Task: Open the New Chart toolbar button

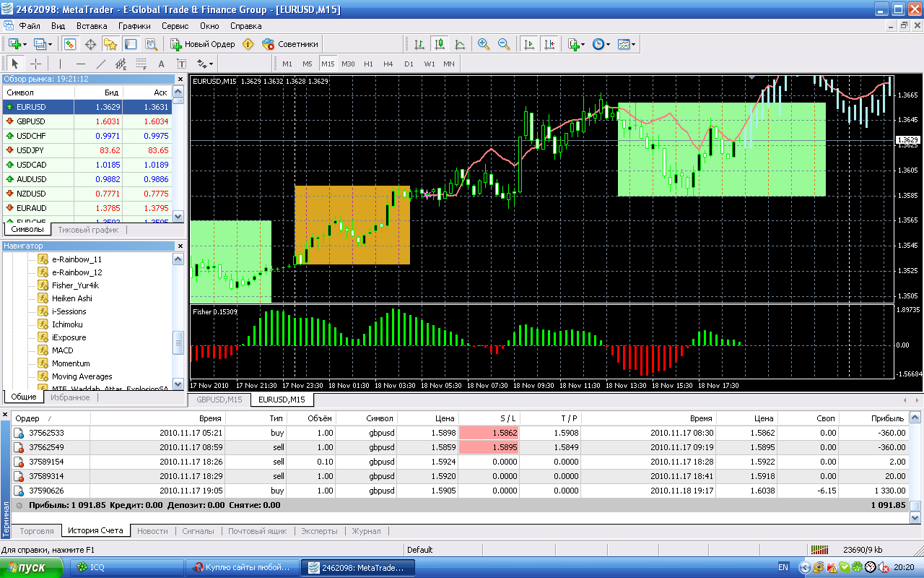Action: point(17,44)
